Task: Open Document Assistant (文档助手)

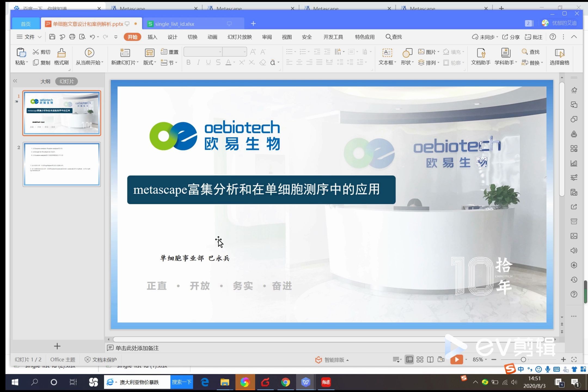Action: pyautogui.click(x=481, y=57)
